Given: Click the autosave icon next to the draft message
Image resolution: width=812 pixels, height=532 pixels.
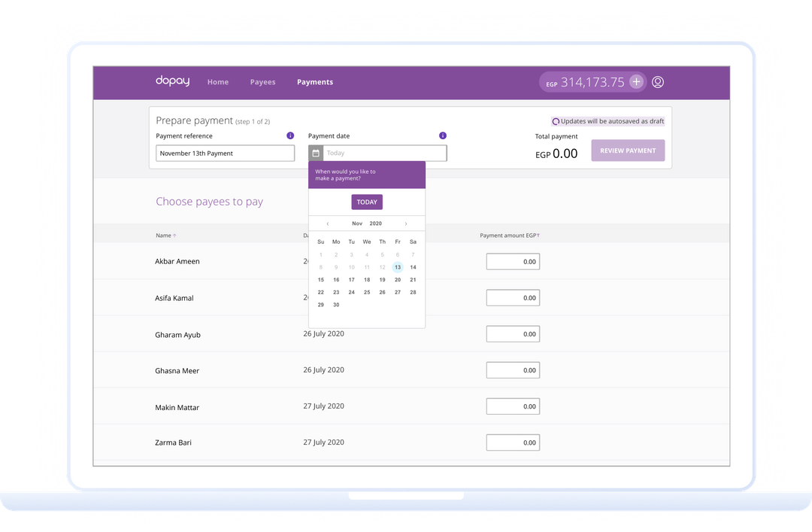Looking at the screenshot, I should click(556, 121).
